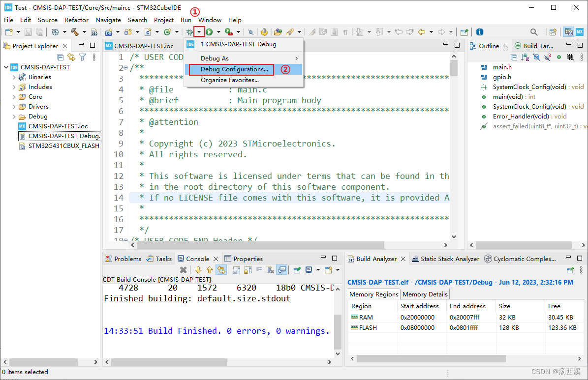Click the Pin Editor toolbar icon
This screenshot has height=380, width=588.
coord(464,32)
